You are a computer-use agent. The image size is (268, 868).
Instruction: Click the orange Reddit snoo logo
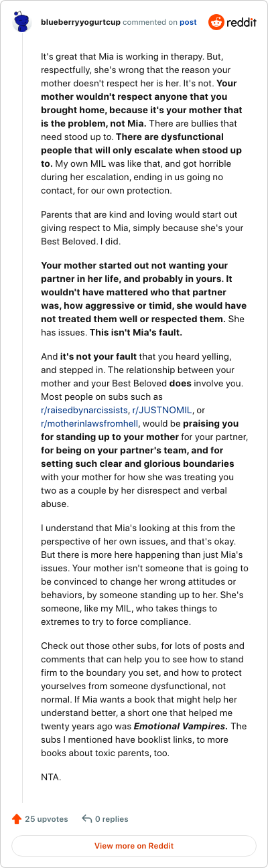pyautogui.click(x=216, y=22)
